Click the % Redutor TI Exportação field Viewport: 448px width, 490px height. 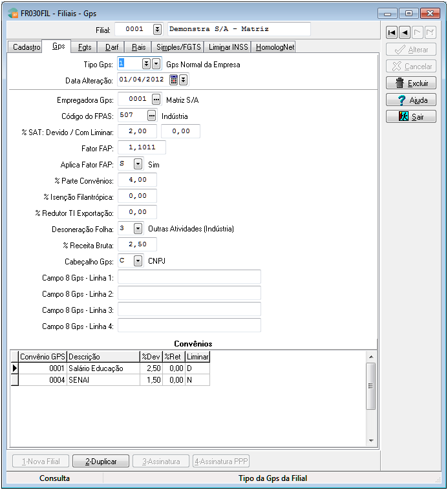coord(137,212)
